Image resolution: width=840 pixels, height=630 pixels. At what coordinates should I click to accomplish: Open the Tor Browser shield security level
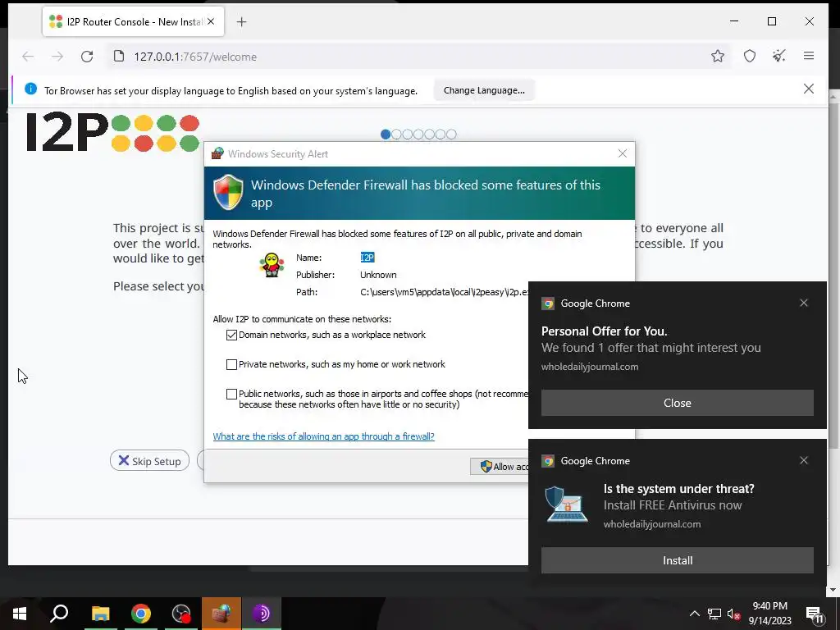[750, 56]
